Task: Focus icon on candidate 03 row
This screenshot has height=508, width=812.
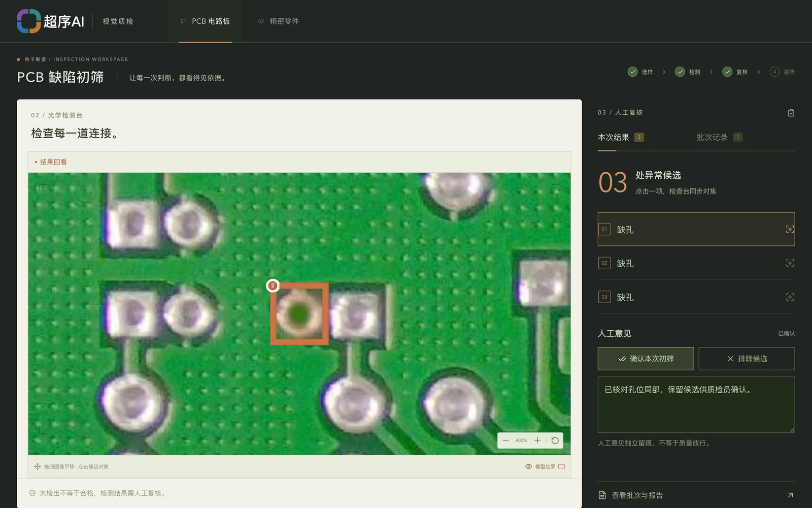Action: [x=790, y=297]
